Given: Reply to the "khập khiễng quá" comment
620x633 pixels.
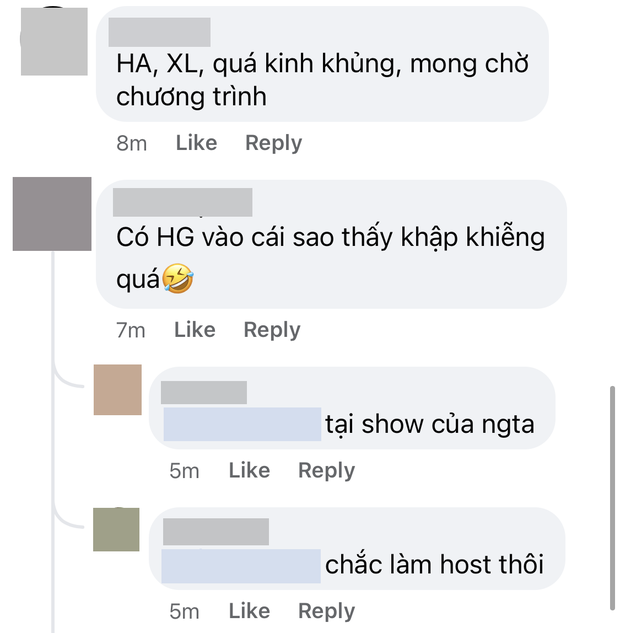Looking at the screenshot, I should click(272, 330).
